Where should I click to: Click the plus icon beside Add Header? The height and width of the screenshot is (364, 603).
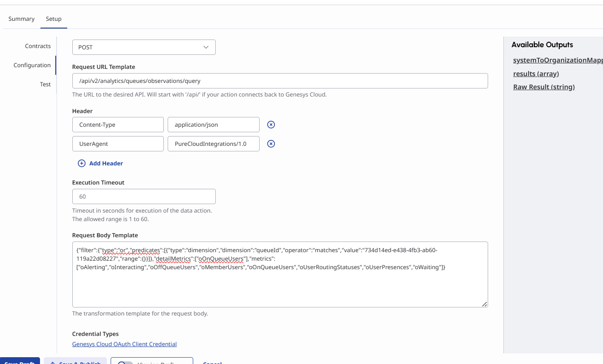pos(82,163)
